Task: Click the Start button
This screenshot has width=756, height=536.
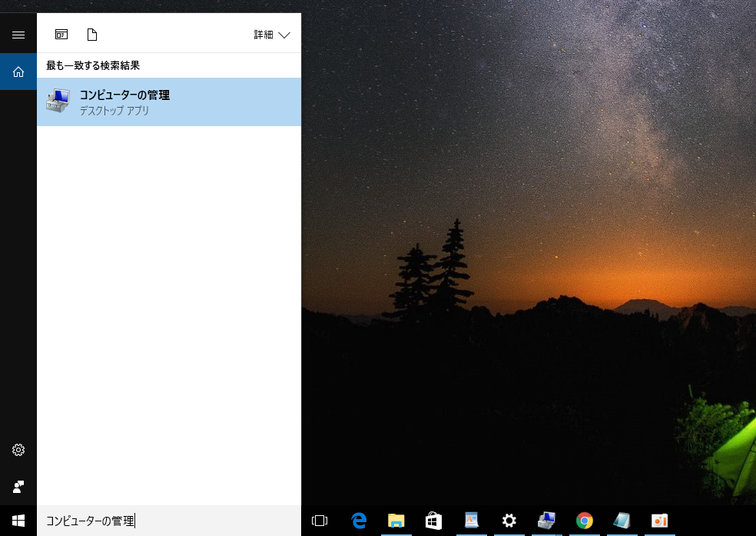Action: (18, 521)
